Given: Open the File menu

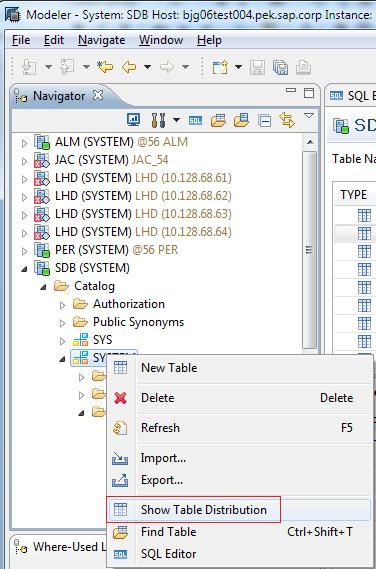Looking at the screenshot, I should [21, 40].
